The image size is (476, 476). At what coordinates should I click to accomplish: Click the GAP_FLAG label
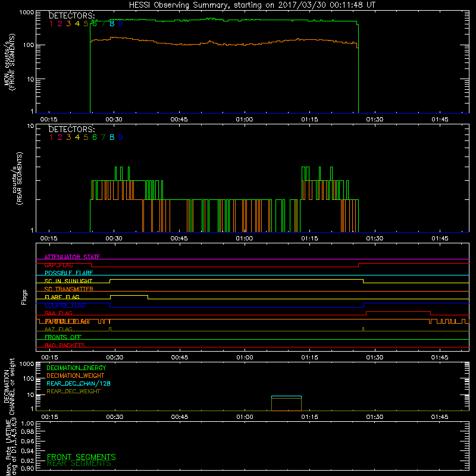tap(58, 265)
